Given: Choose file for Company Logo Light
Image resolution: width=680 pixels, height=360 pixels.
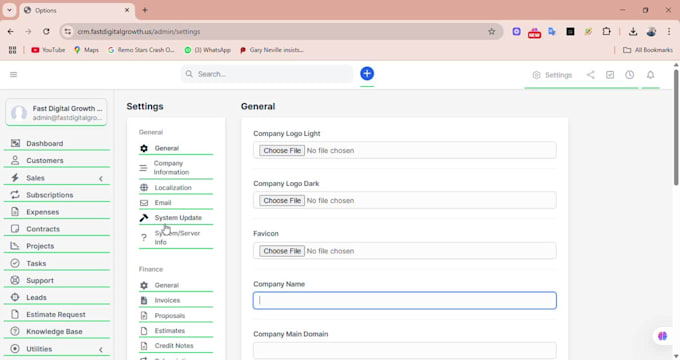Looking at the screenshot, I should coord(282,151).
